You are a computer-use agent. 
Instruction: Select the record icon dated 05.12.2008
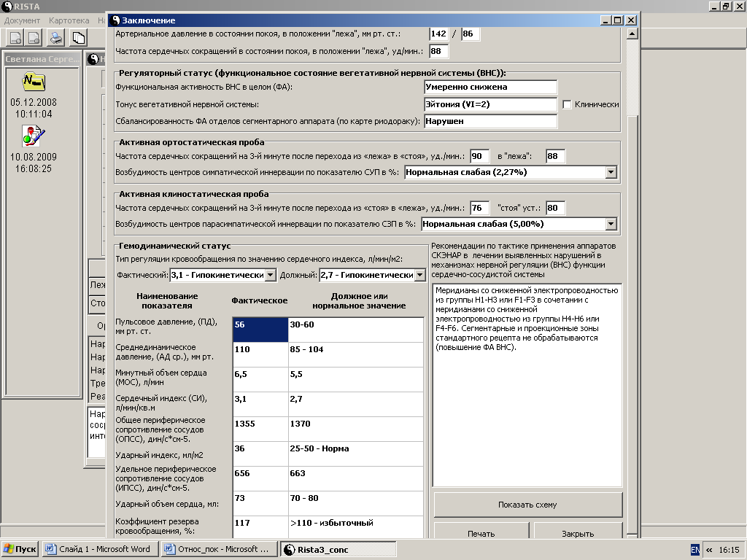pos(34,82)
